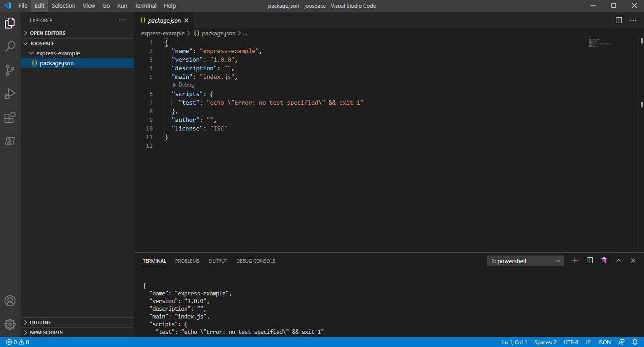The height and width of the screenshot is (347, 644).
Task: Open the Selection menu
Action: tap(63, 5)
